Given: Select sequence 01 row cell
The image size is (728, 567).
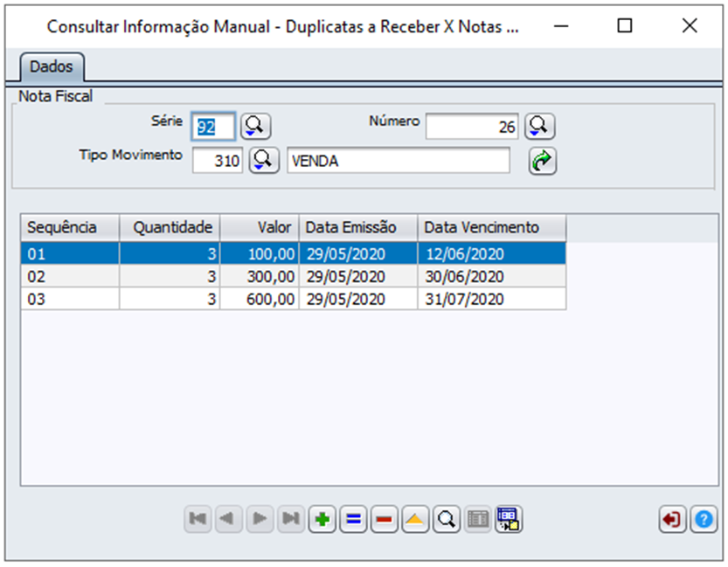Looking at the screenshot, I should [70, 254].
